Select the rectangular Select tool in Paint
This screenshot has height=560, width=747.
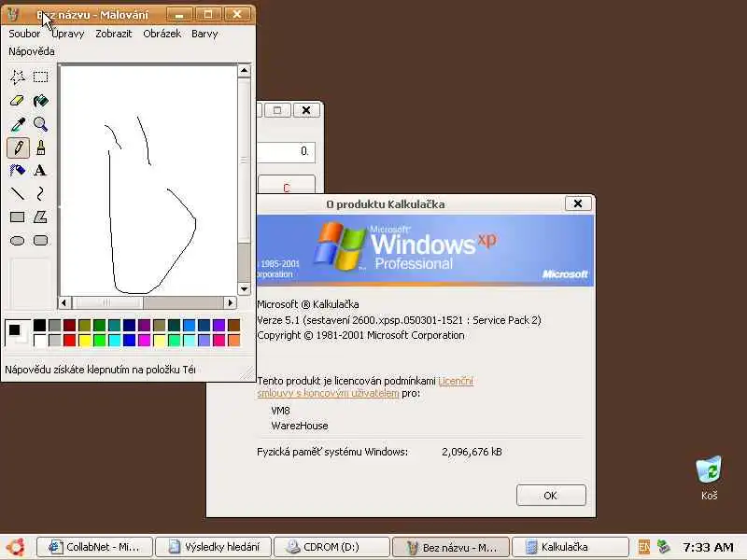pyautogui.click(x=40, y=77)
